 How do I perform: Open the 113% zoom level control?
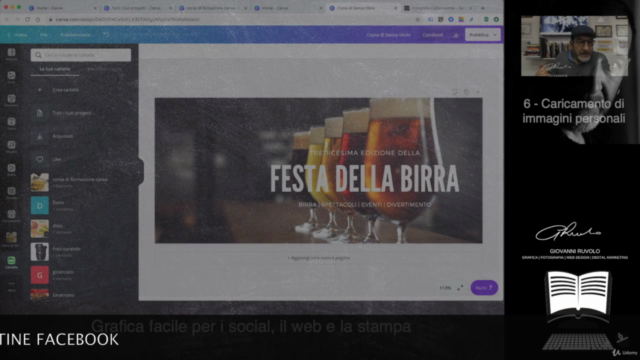(445, 288)
